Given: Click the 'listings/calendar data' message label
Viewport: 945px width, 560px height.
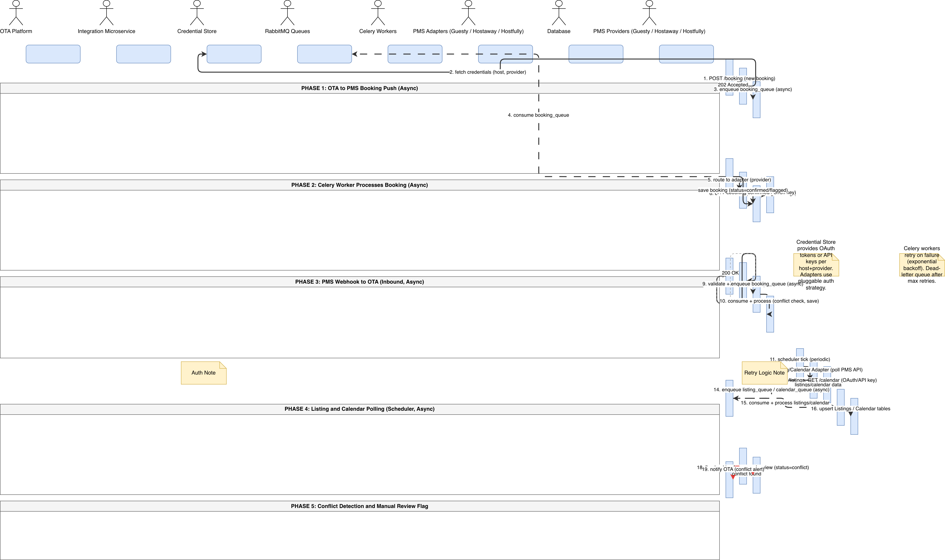Looking at the screenshot, I should (x=818, y=385).
